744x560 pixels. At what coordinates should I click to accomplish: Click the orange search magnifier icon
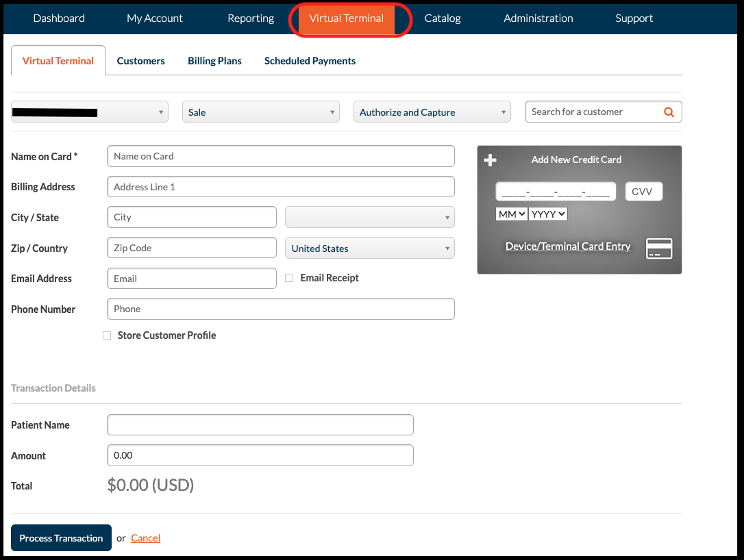click(669, 112)
